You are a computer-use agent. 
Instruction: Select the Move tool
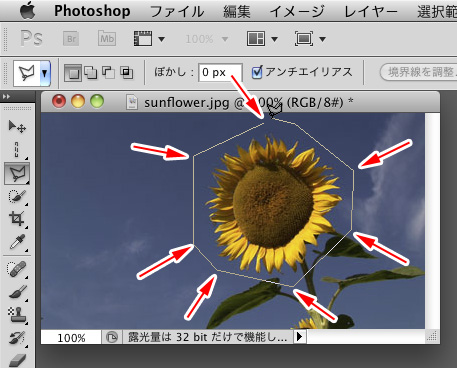click(x=17, y=127)
